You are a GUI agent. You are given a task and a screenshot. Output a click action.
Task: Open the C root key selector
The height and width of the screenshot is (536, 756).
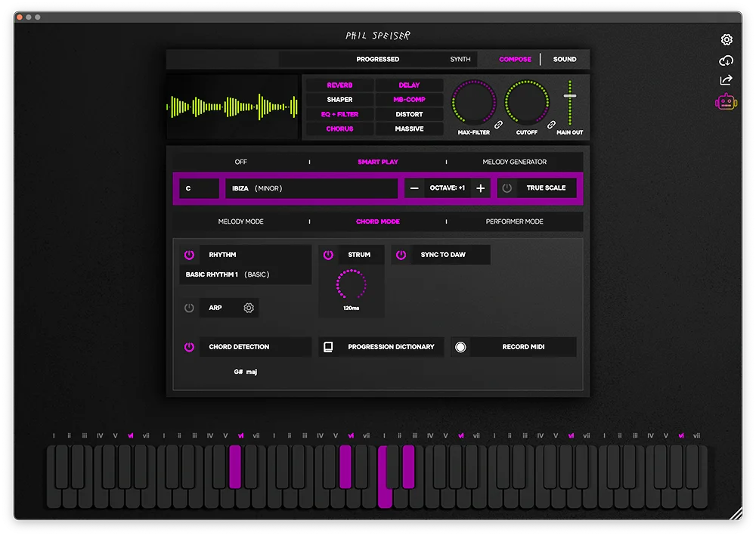[198, 187]
